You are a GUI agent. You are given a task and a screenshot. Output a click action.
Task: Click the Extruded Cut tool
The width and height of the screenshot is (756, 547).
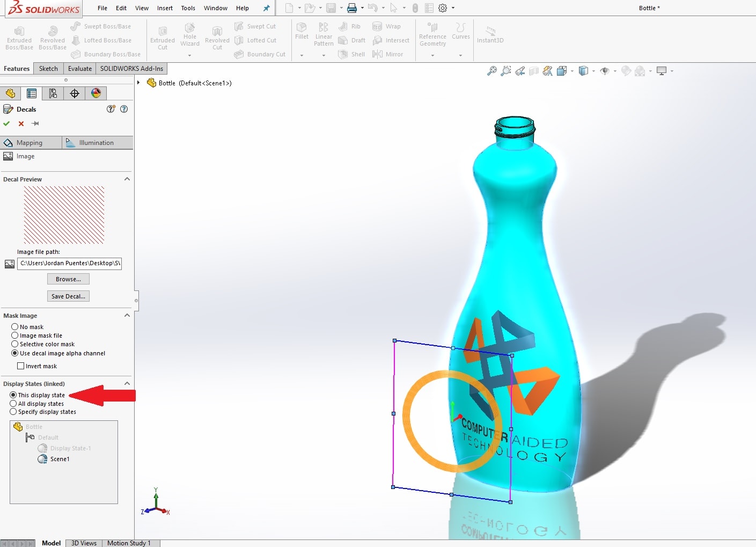pyautogui.click(x=163, y=38)
